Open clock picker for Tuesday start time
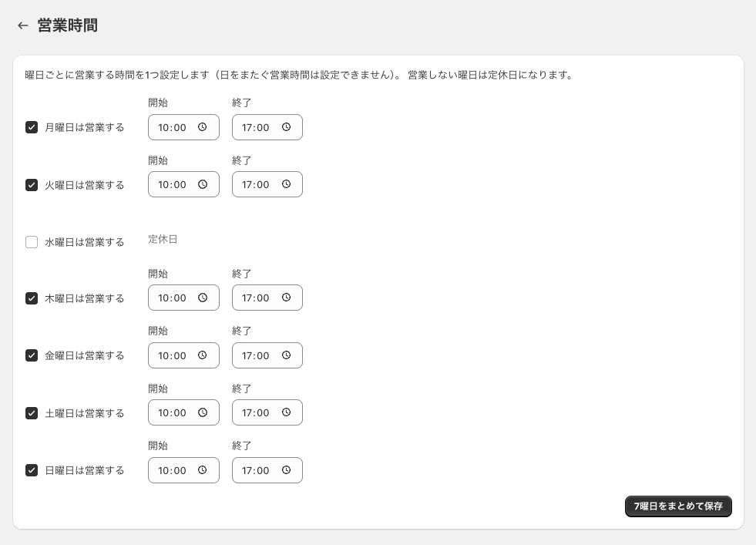The width and height of the screenshot is (756, 545). [203, 184]
